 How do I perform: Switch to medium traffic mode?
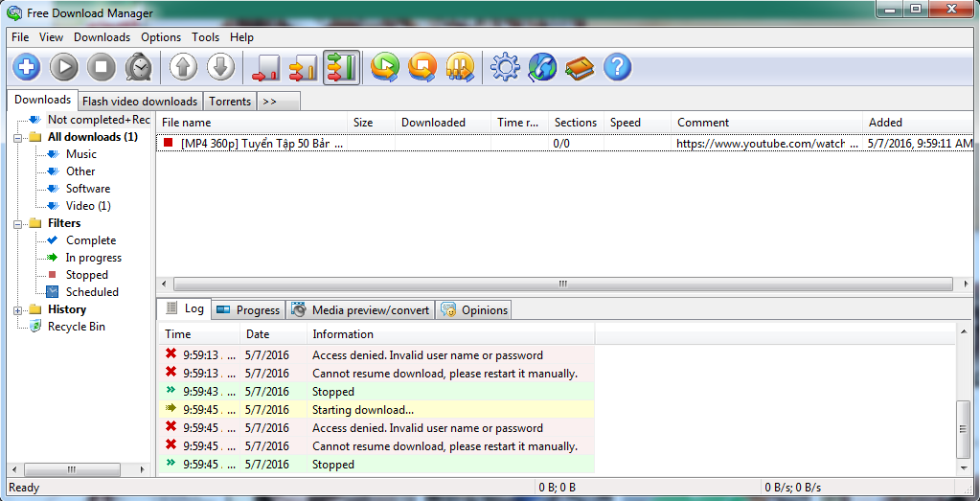pos(303,67)
